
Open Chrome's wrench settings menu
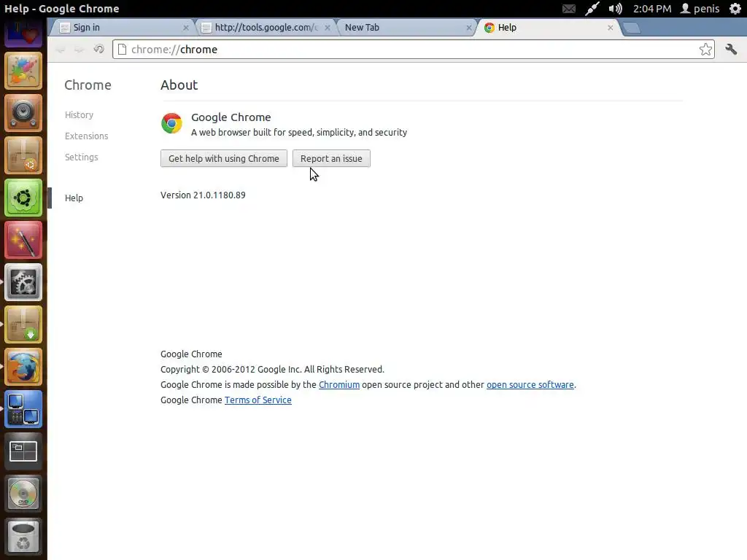coord(731,49)
